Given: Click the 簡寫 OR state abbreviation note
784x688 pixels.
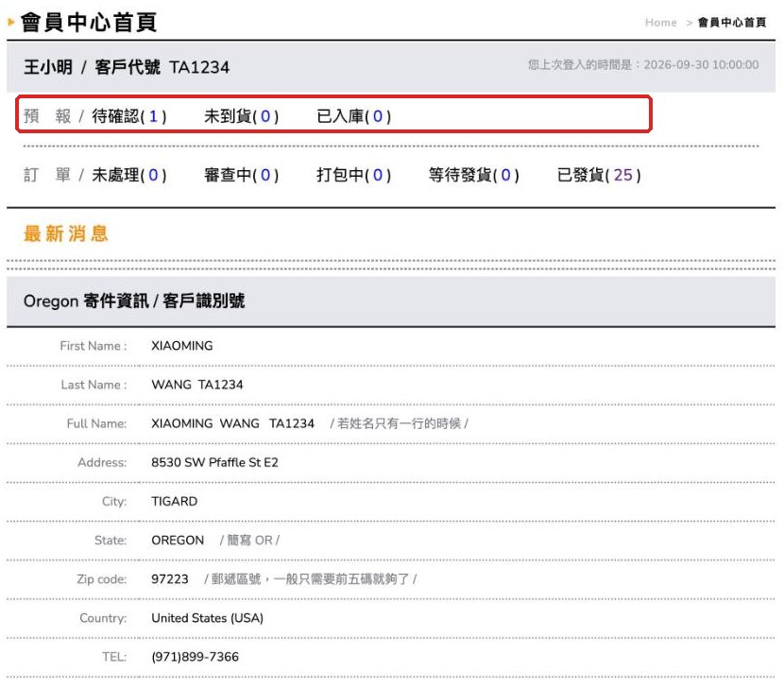Looking at the screenshot, I should coord(249,541).
